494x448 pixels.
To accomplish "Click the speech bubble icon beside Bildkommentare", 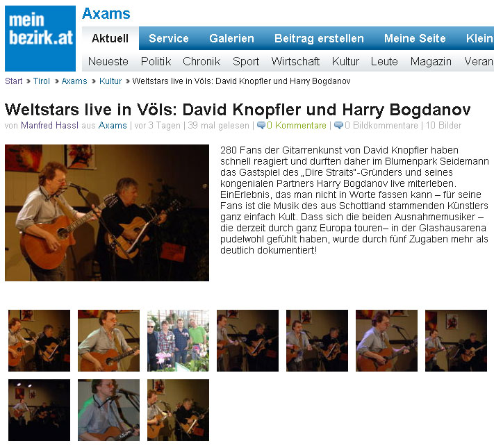I will (338, 125).
